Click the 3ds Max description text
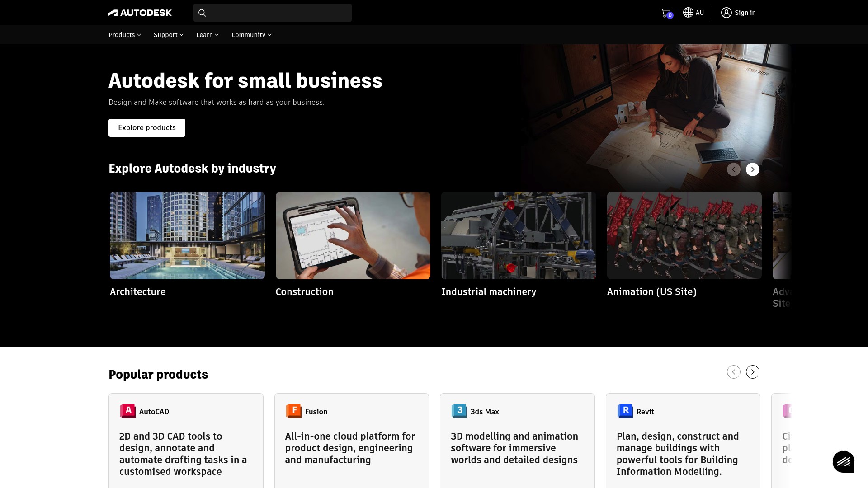The image size is (868, 488). (x=514, y=448)
